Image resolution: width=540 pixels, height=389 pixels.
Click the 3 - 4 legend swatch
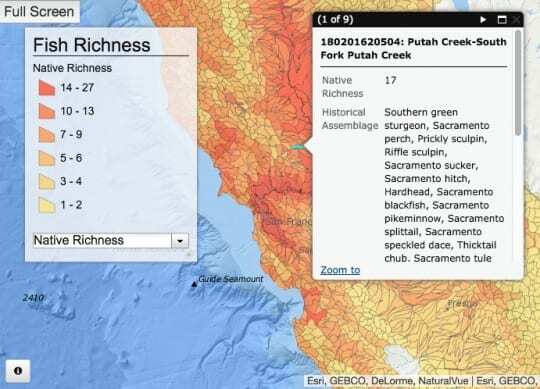click(x=46, y=181)
